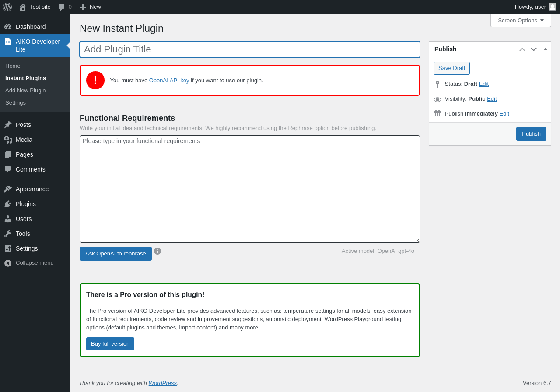The width and height of the screenshot is (560, 392).
Task: Open the AIKO Settings submenu item
Action: coord(15,103)
